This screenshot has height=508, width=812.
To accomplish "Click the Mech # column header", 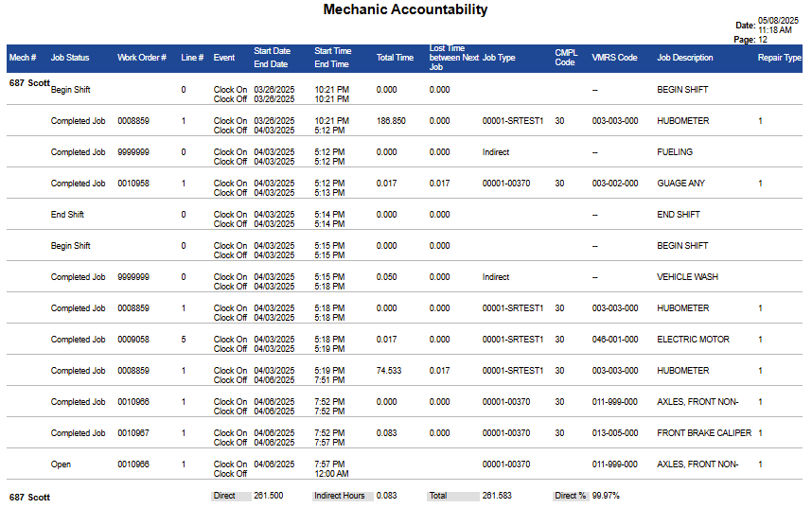I will 23,58.
